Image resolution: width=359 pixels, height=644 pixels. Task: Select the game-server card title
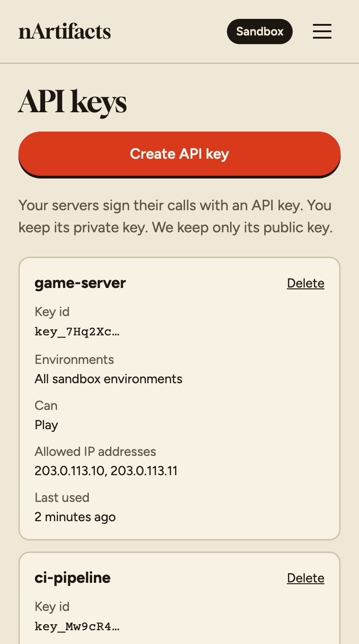tap(80, 283)
